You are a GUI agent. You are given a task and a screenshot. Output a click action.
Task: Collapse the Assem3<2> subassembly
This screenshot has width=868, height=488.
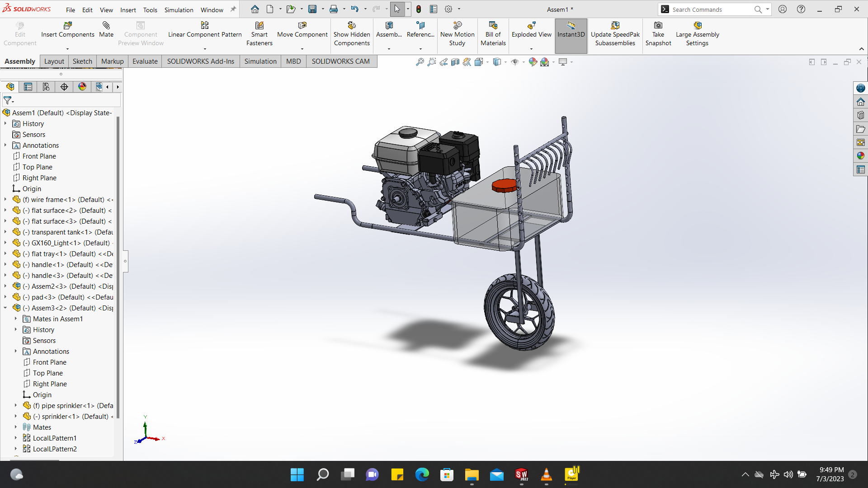tap(5, 308)
